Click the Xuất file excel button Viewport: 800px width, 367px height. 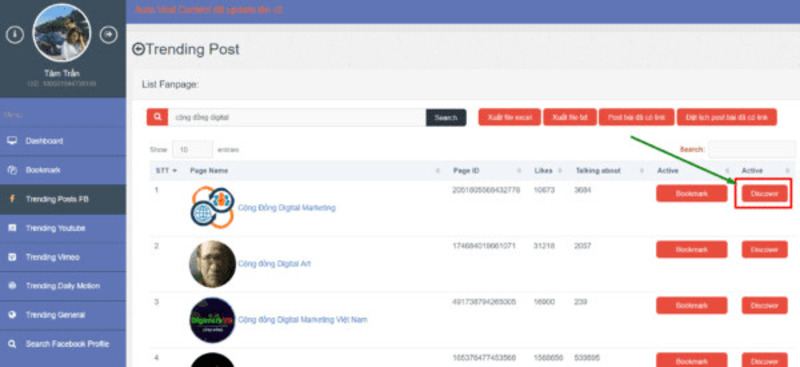click(x=509, y=117)
